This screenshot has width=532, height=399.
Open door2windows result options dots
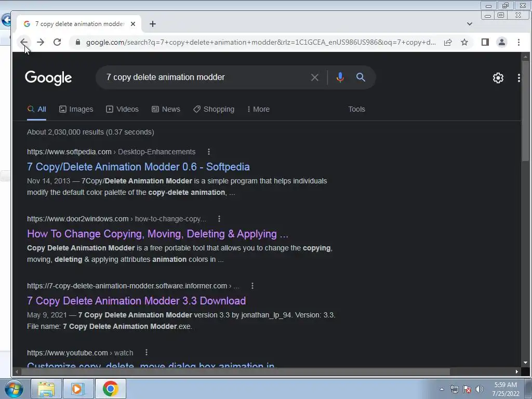[x=219, y=219]
